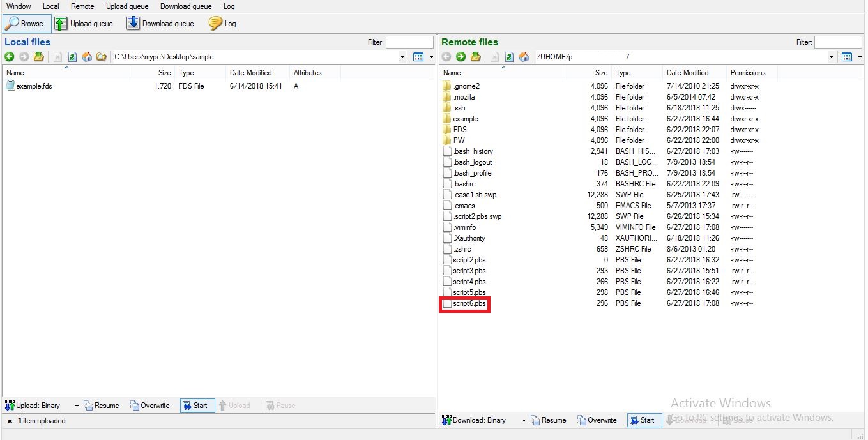
Task: Enable Overwrite mode for downloads
Action: click(597, 420)
